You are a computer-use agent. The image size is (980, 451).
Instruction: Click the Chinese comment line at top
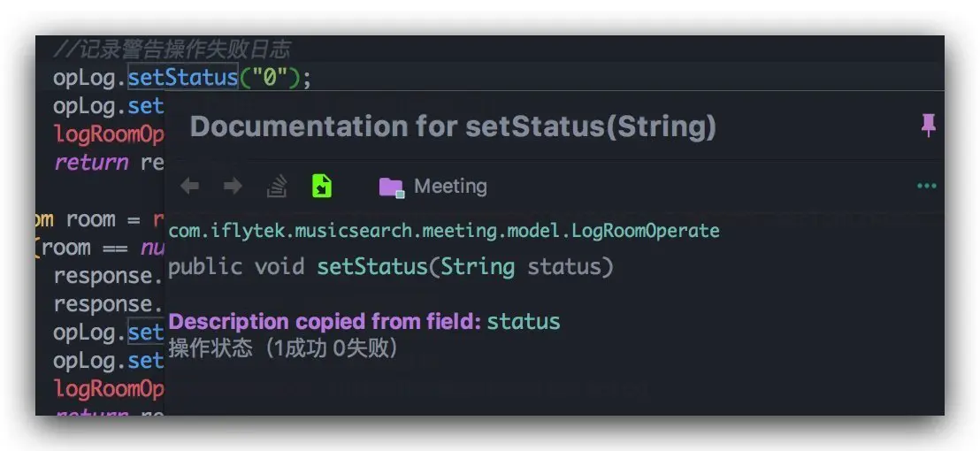pos(171,49)
